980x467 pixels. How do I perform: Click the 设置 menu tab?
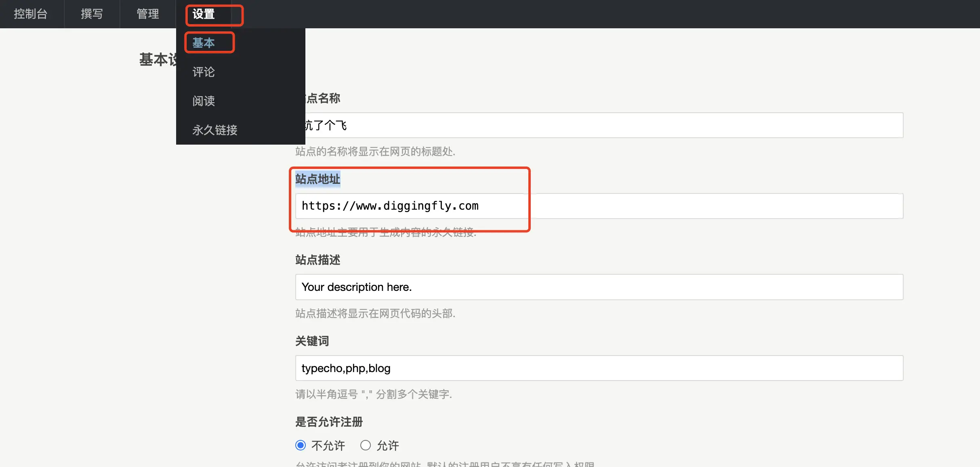click(204, 15)
